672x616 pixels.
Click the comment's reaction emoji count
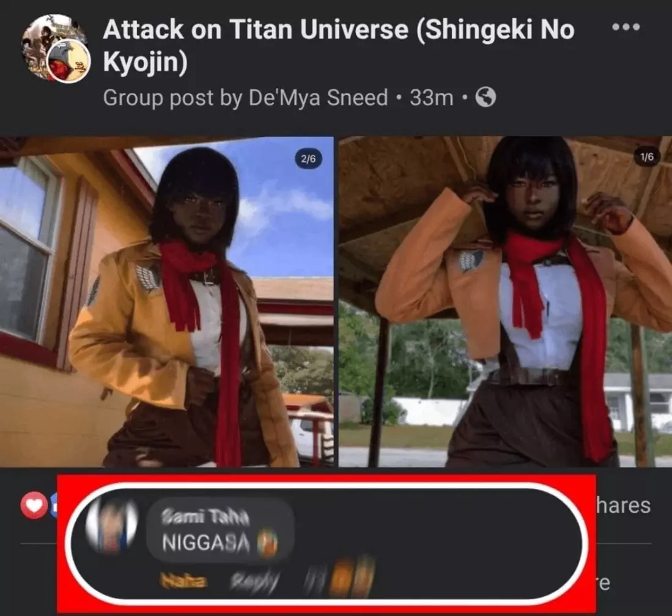(x=340, y=579)
